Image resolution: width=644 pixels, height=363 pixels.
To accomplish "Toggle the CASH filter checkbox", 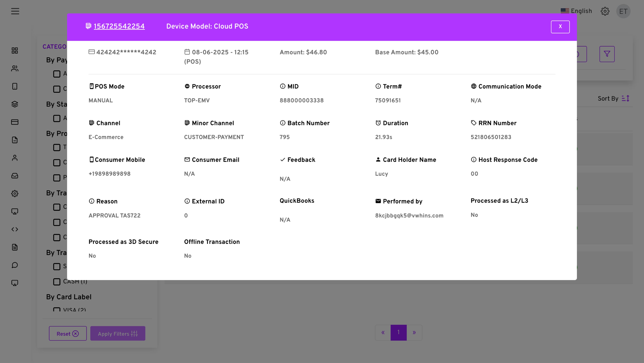I will (x=57, y=282).
